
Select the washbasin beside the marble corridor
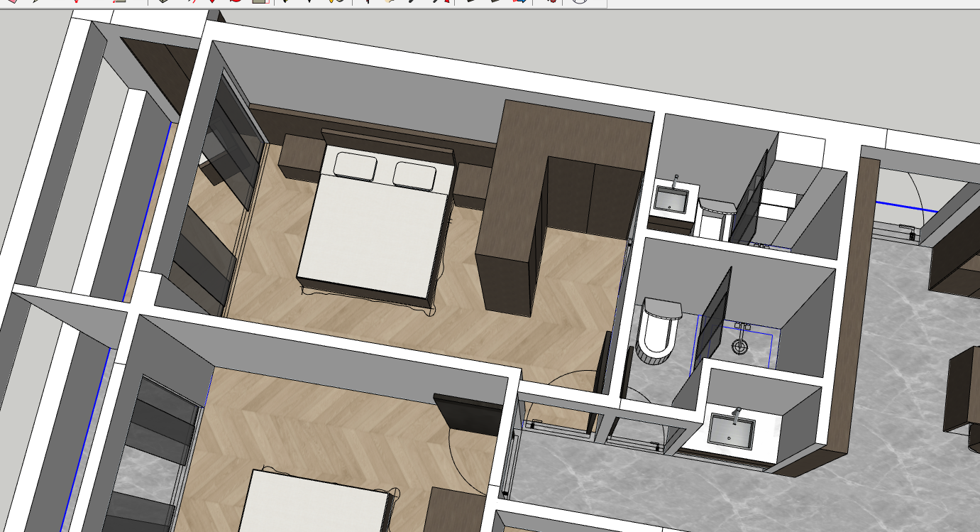pyautogui.click(x=731, y=430)
